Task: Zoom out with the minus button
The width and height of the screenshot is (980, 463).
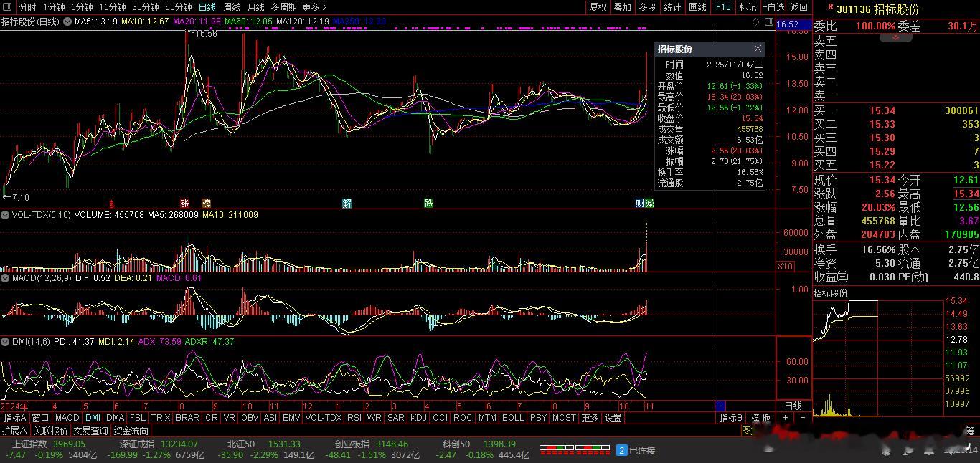Action: [802, 418]
